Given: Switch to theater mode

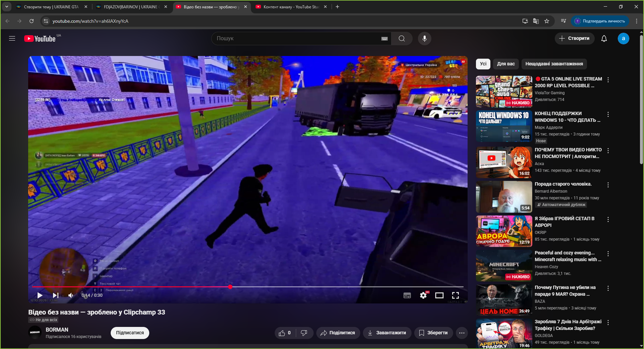Looking at the screenshot, I should 439,295.
